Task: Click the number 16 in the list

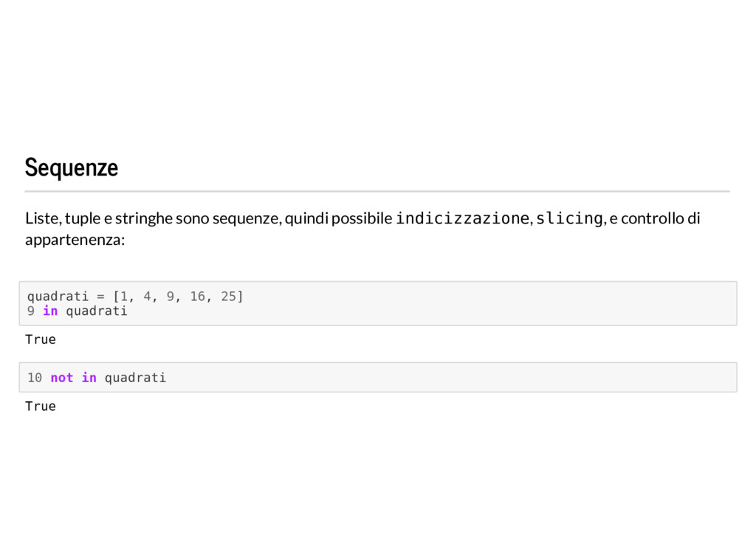Action: coord(197,297)
